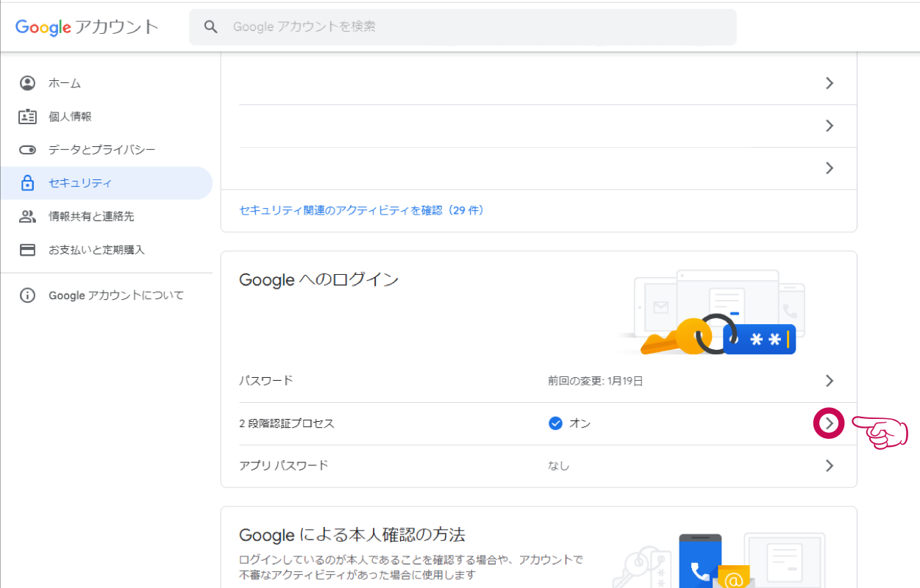Screen dimensions: 920x588
Task: Expand the first activity row chevron
Action: pos(830,83)
